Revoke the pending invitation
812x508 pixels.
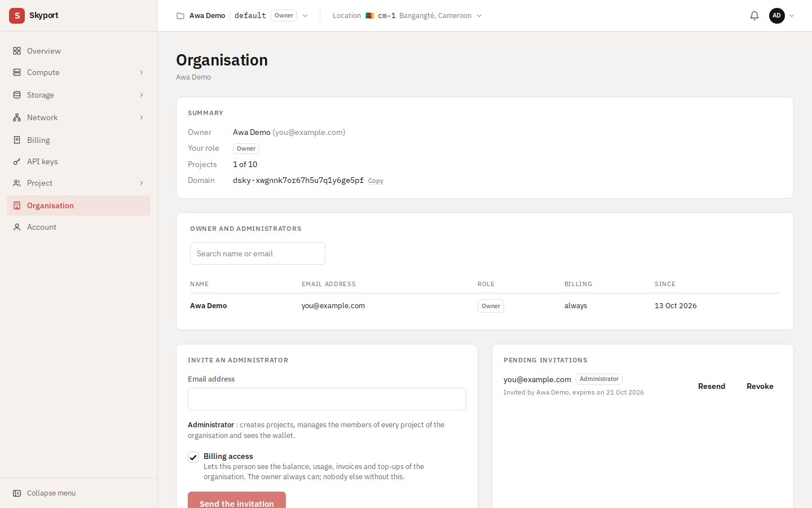(x=760, y=386)
